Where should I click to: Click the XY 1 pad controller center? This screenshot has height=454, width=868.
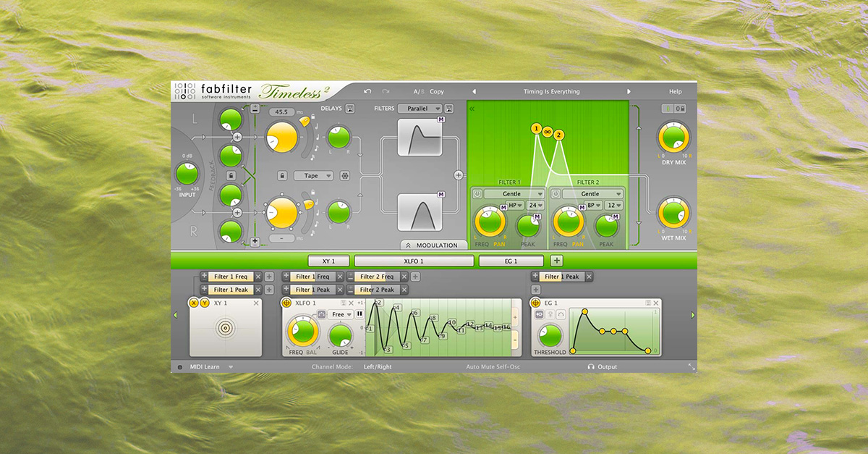click(225, 328)
